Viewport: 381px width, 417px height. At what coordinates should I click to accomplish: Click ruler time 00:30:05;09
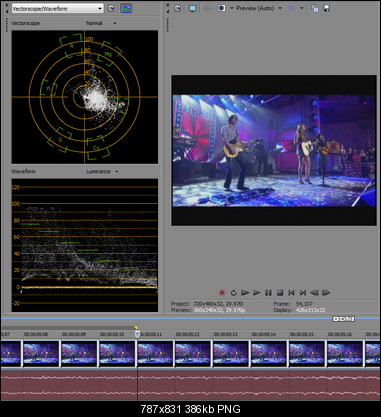pos(74,334)
